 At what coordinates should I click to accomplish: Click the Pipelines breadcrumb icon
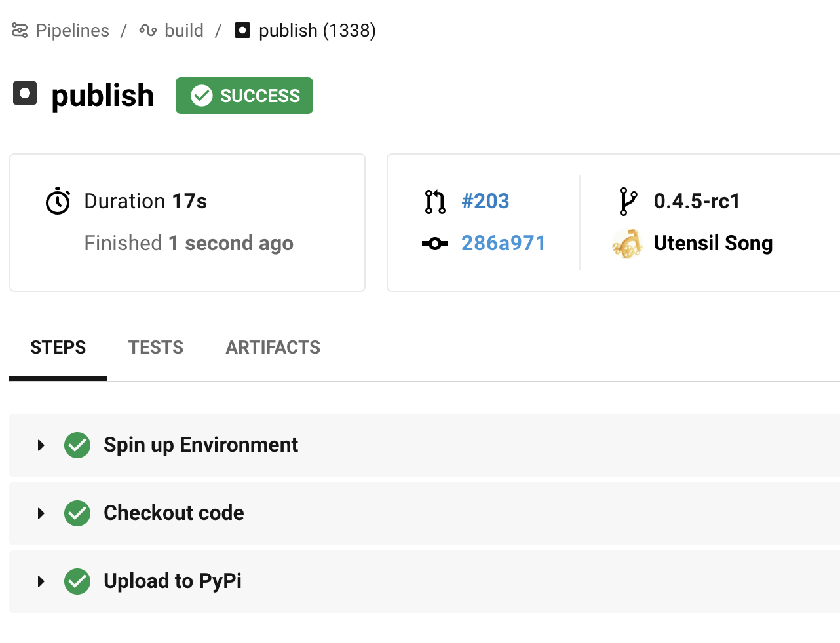click(20, 30)
